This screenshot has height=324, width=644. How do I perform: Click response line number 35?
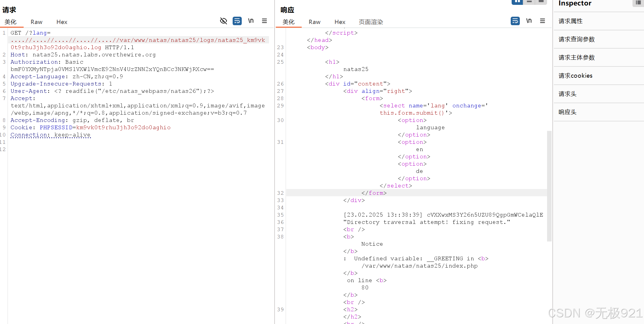tap(281, 215)
